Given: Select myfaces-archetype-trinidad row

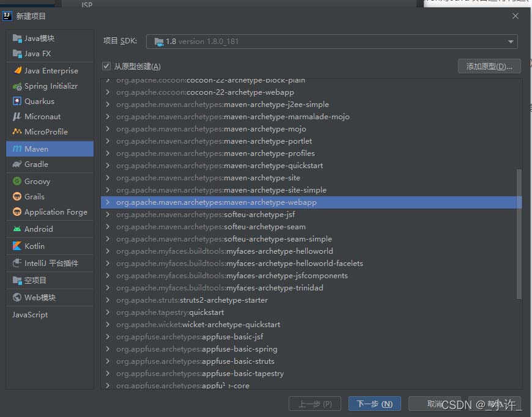Looking at the screenshot, I should pyautogui.click(x=311, y=288).
